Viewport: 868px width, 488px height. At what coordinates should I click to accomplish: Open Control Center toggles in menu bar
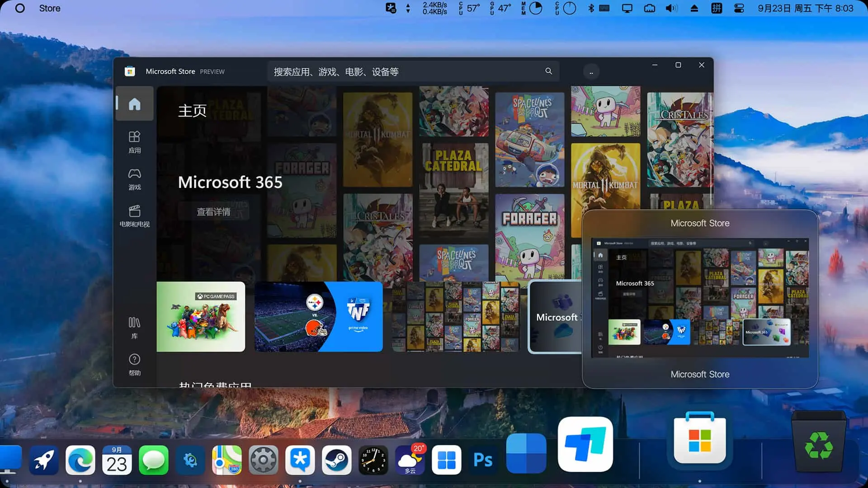[x=739, y=8]
